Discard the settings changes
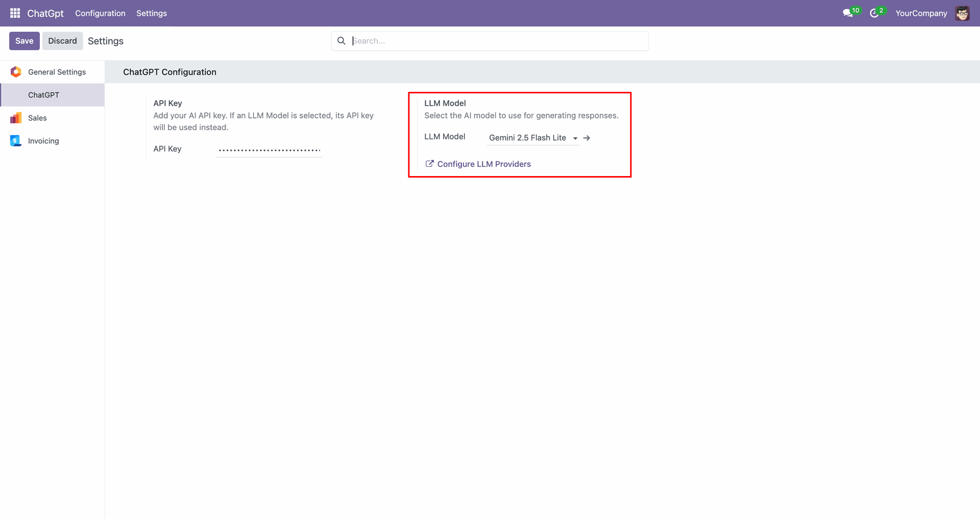 coord(62,41)
